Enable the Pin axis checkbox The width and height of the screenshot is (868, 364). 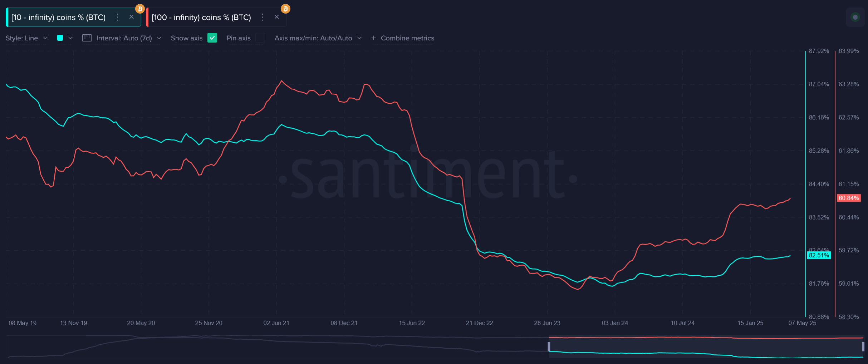[x=260, y=38]
